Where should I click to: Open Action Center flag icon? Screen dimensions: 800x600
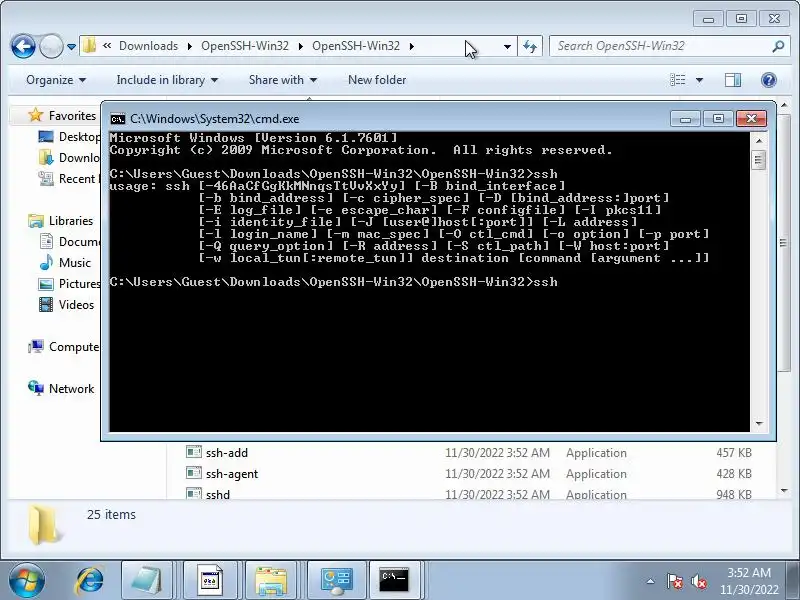[674, 581]
